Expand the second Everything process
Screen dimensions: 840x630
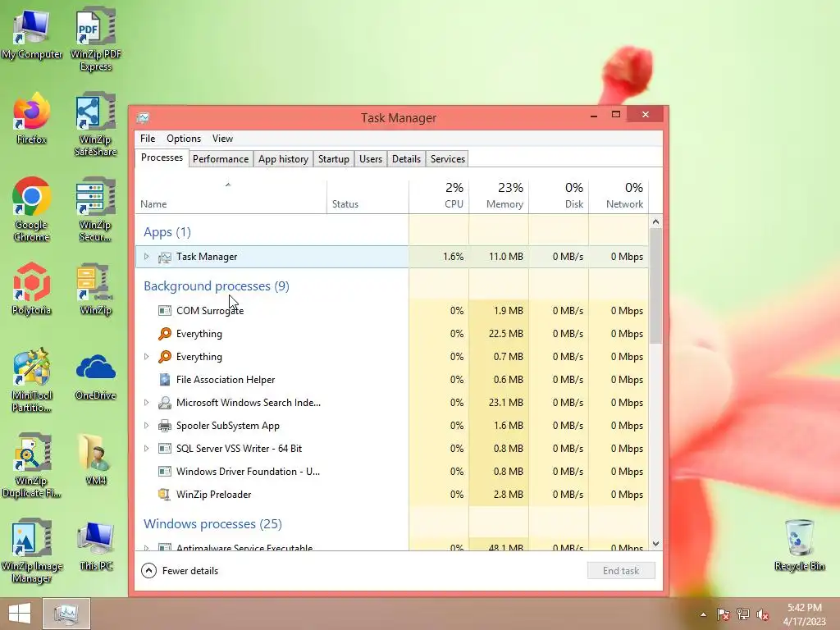coord(146,357)
